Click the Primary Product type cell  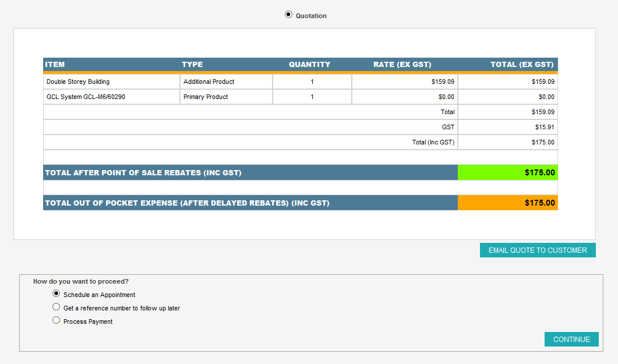[x=226, y=97]
